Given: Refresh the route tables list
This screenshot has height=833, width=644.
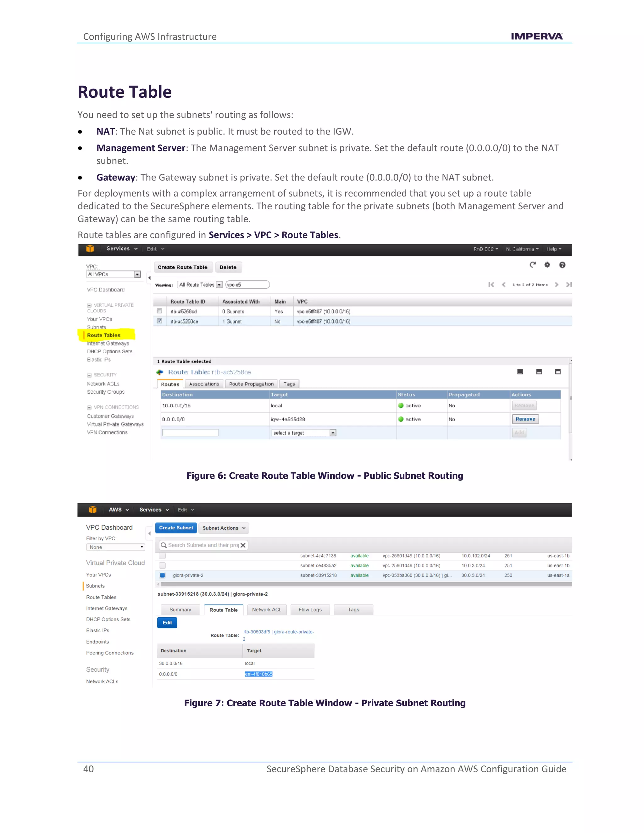Looking at the screenshot, I should point(533,265).
